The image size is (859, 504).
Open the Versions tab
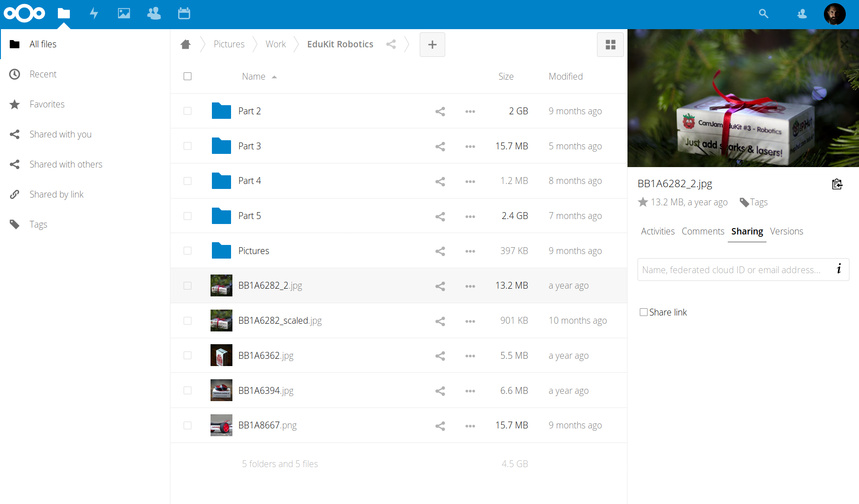pyautogui.click(x=787, y=231)
